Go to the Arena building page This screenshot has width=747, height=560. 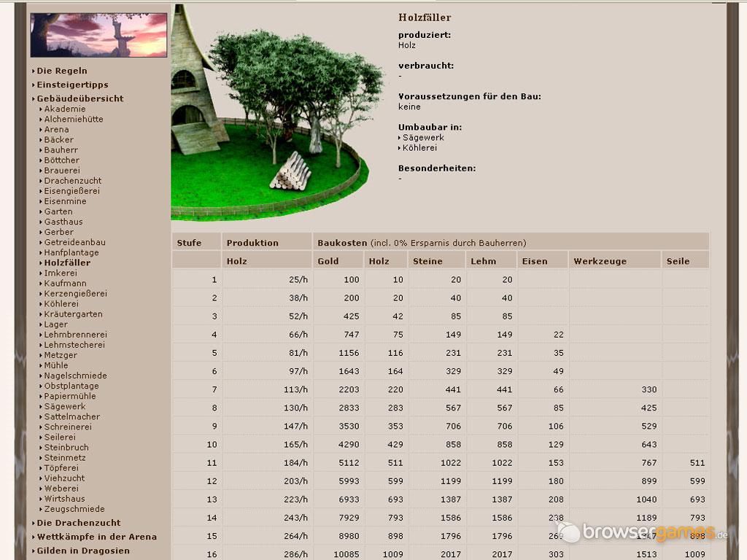pyautogui.click(x=56, y=130)
